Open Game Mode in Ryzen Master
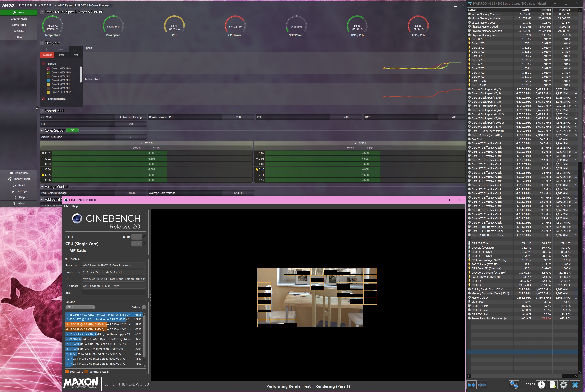This screenshot has height=392, width=585. click(19, 25)
